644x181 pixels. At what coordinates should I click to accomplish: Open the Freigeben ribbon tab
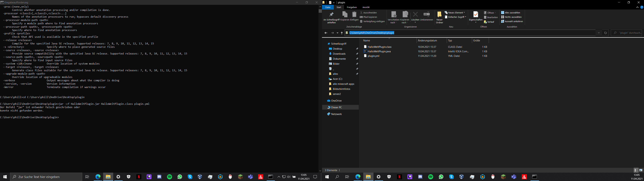(352, 7)
